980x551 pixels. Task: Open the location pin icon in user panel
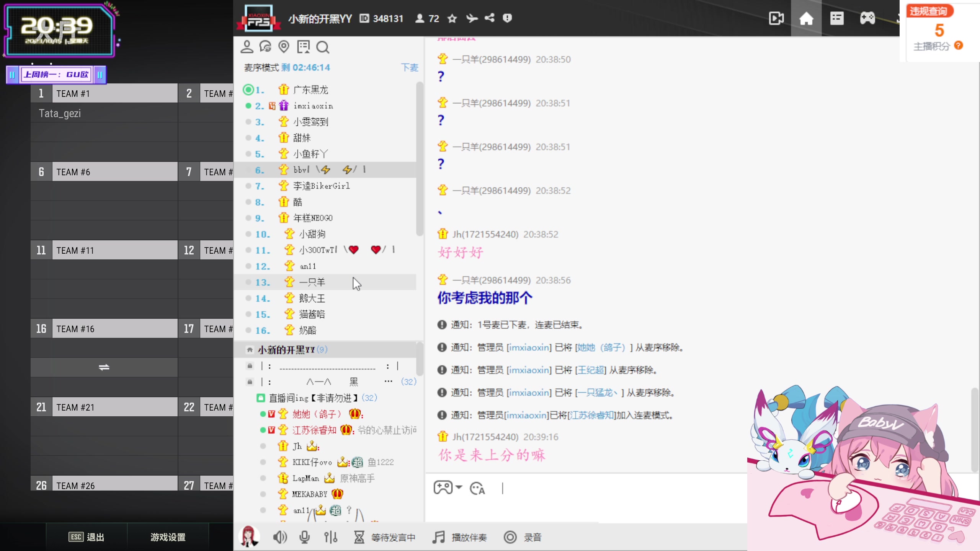pos(284,47)
